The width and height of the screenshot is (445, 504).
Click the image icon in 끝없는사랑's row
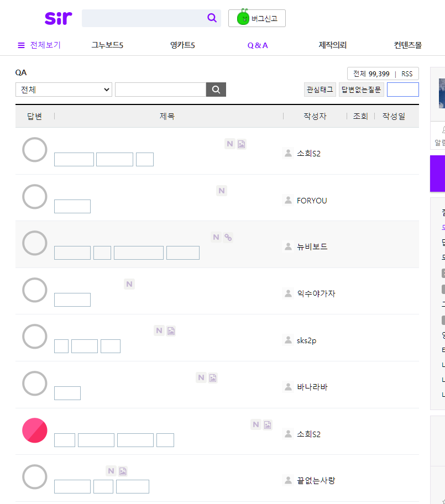tap(123, 471)
